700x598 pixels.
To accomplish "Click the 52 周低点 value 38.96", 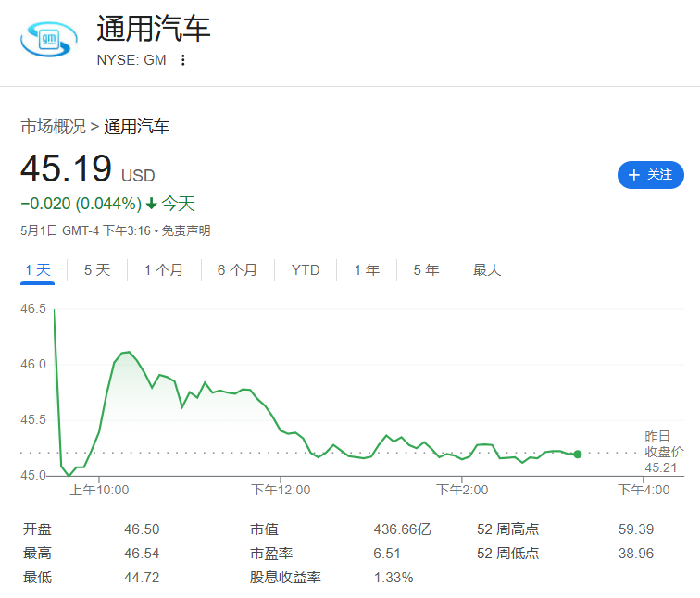I will pyautogui.click(x=636, y=554).
